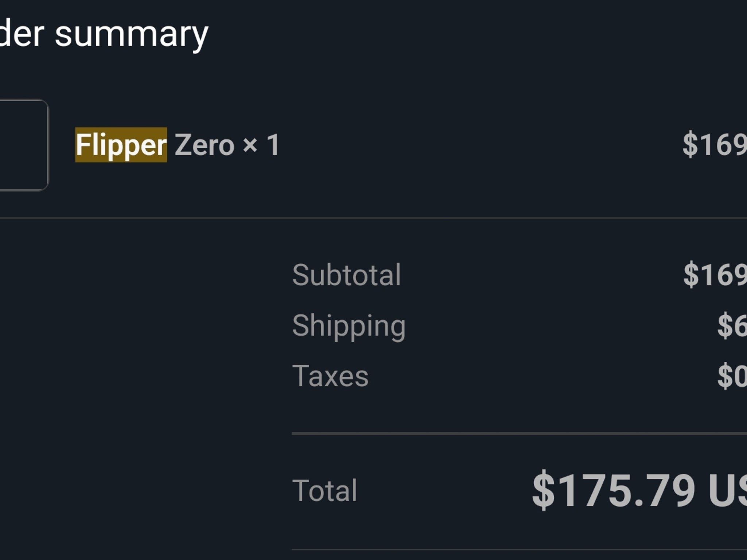Click the USD currency text in the total

[733, 490]
